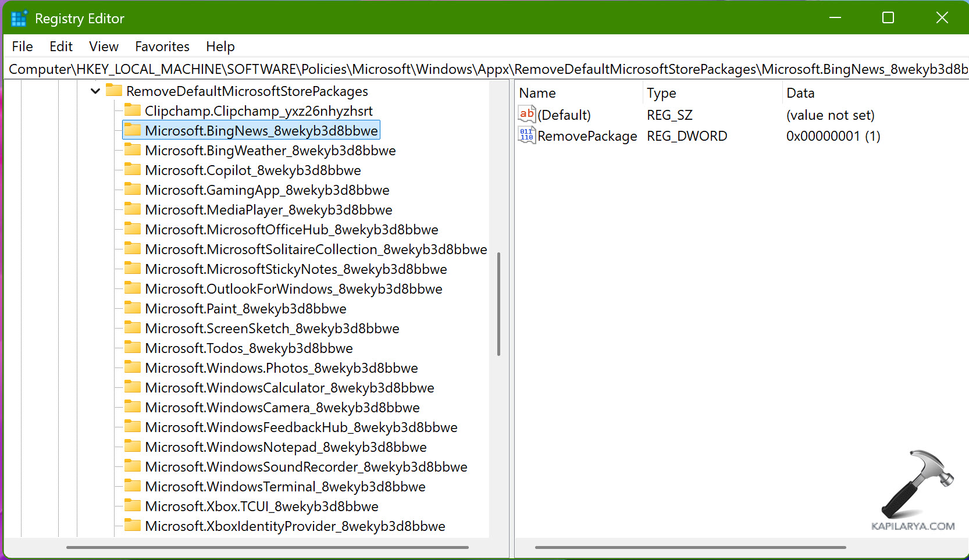Click the Data column header
Screen dimensions: 969x560
[800, 93]
